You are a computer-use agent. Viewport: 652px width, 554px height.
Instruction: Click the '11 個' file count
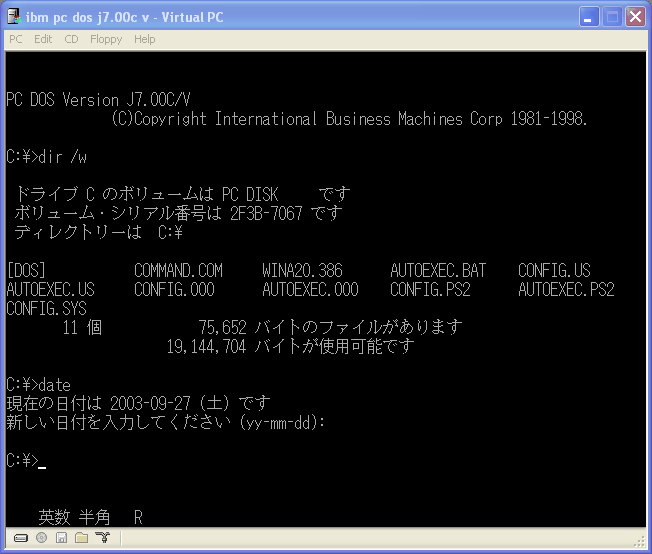click(x=82, y=328)
